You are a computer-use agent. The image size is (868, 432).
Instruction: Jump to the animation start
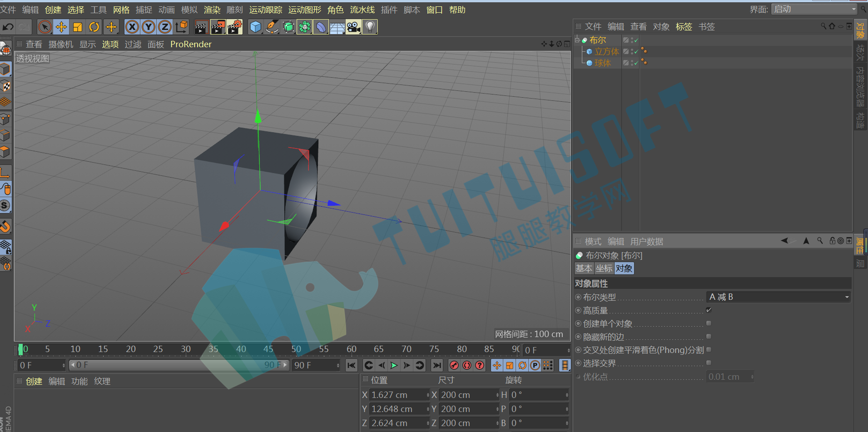click(352, 365)
